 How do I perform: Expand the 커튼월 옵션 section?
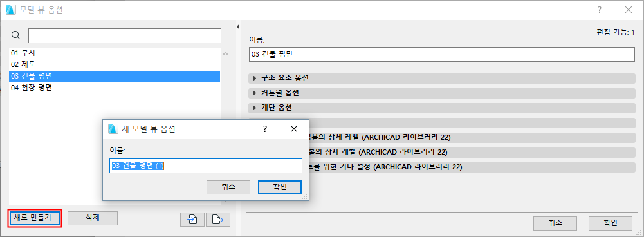tap(442, 93)
